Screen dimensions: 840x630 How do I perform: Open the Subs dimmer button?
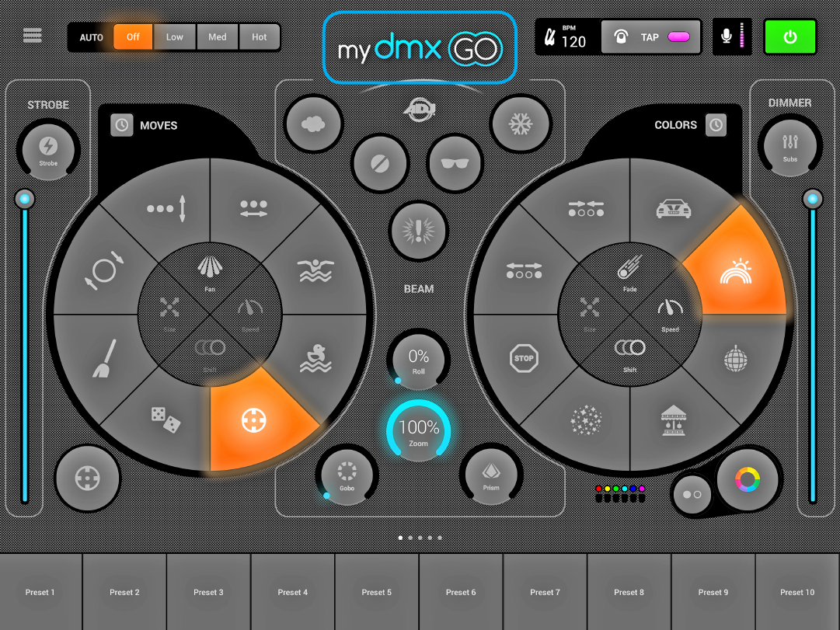point(790,147)
